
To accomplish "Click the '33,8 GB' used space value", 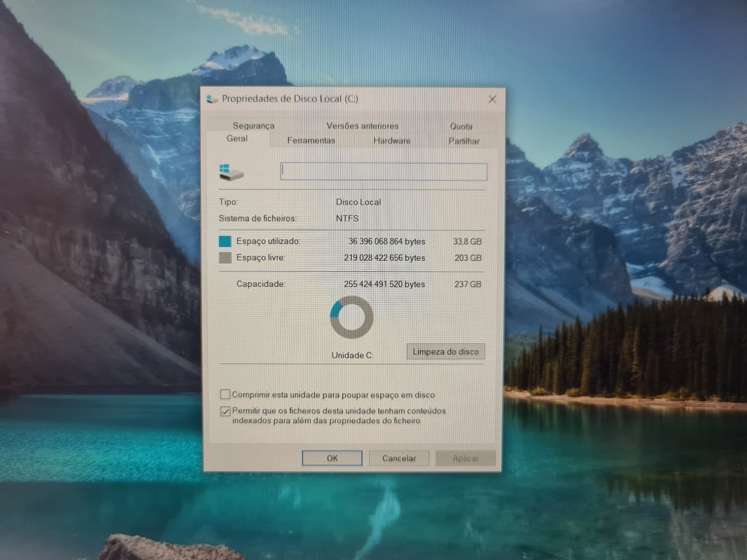I will (x=467, y=241).
